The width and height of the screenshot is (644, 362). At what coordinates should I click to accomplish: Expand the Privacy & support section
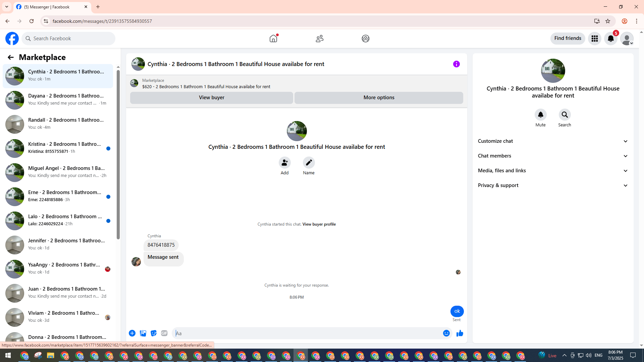coord(553,185)
